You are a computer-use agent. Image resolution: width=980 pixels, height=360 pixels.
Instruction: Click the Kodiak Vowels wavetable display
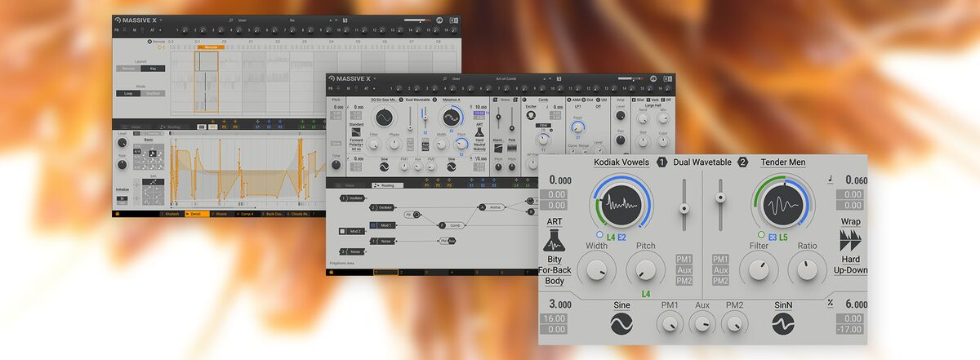point(623,206)
